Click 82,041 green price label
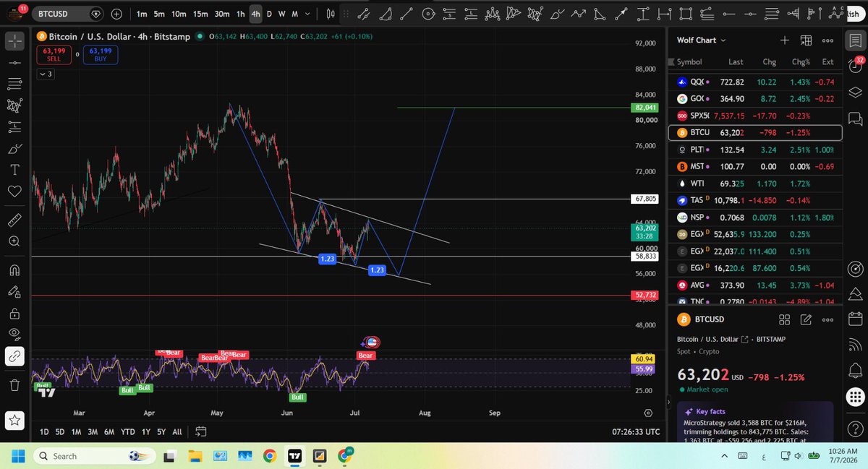The width and height of the screenshot is (868, 469). [x=643, y=108]
